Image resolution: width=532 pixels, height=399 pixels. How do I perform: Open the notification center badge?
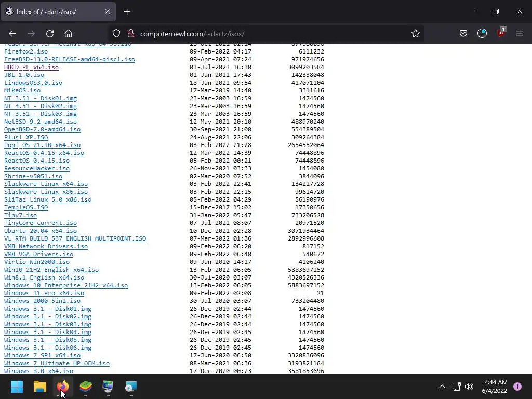point(517,387)
